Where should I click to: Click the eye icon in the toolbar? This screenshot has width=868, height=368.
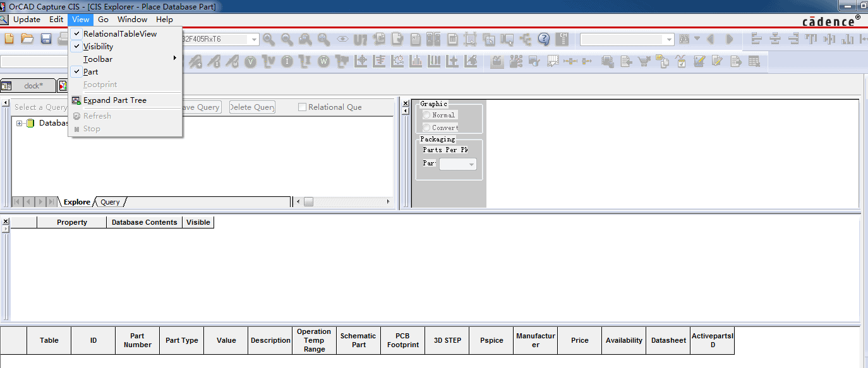(x=342, y=39)
